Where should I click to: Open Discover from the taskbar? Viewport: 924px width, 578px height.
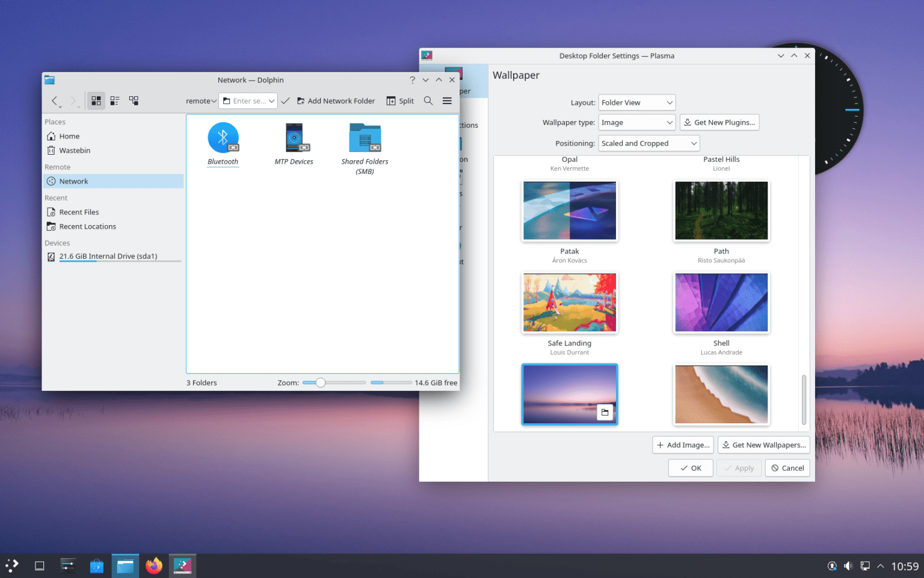tap(96, 565)
